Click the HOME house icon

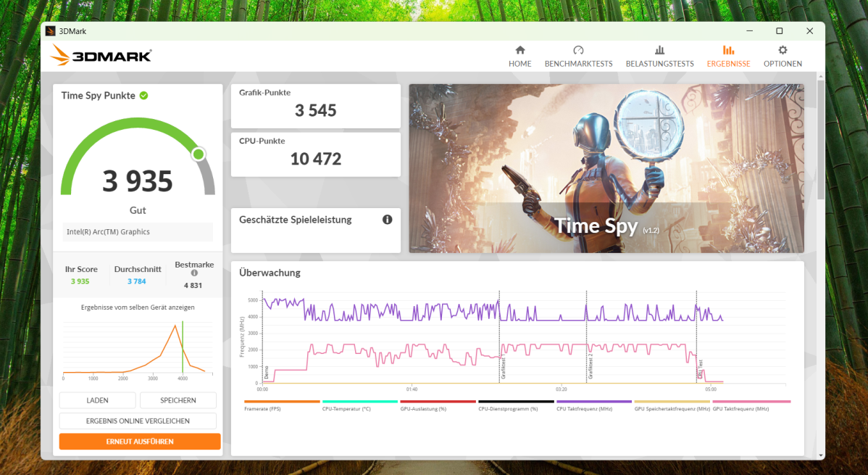519,50
